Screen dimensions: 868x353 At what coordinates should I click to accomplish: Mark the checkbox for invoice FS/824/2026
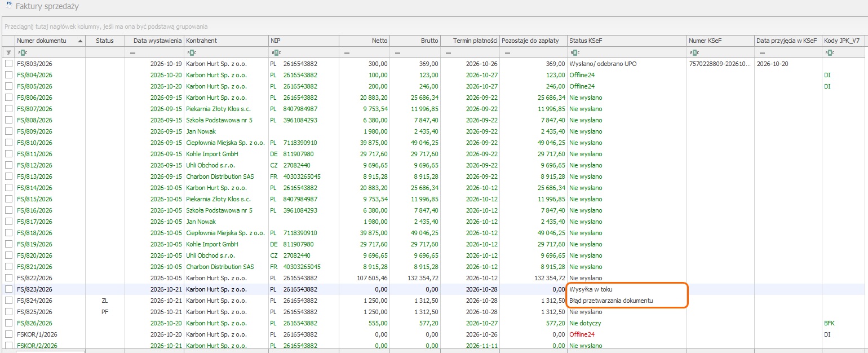click(8, 301)
